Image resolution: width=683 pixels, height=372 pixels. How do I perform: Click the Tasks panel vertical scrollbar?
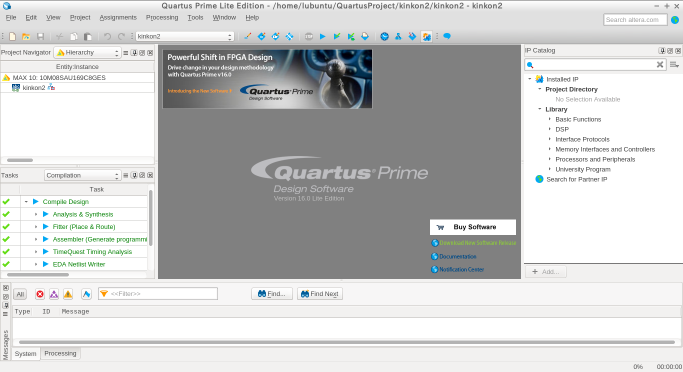pyautogui.click(x=151, y=218)
